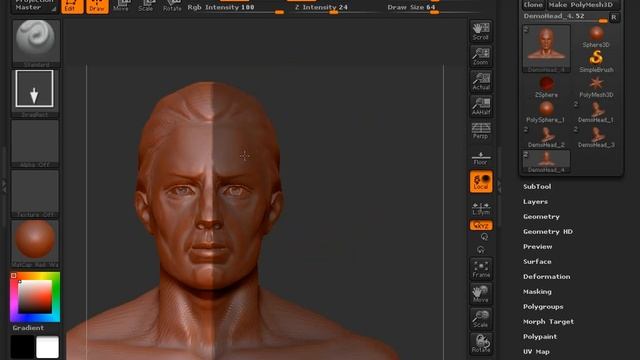640x360 pixels.
Task: Toggle Edit mode button
Action: click(x=72, y=6)
